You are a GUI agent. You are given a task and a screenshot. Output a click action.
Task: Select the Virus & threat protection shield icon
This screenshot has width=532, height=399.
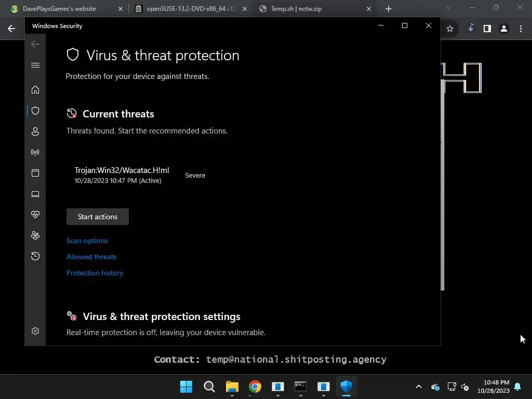pos(35,111)
